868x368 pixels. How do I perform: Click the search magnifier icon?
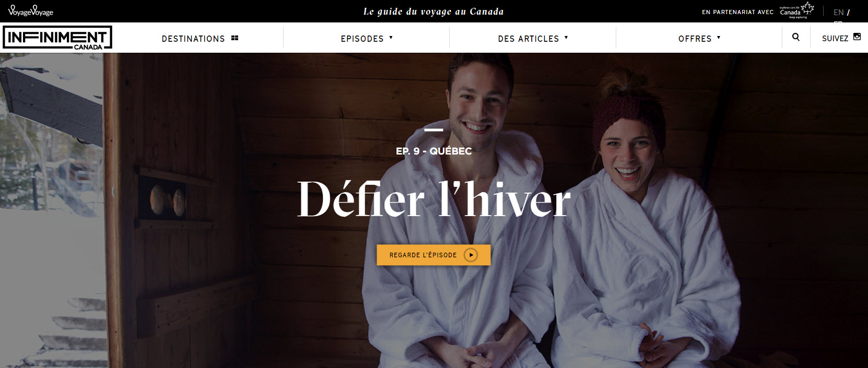pyautogui.click(x=795, y=37)
